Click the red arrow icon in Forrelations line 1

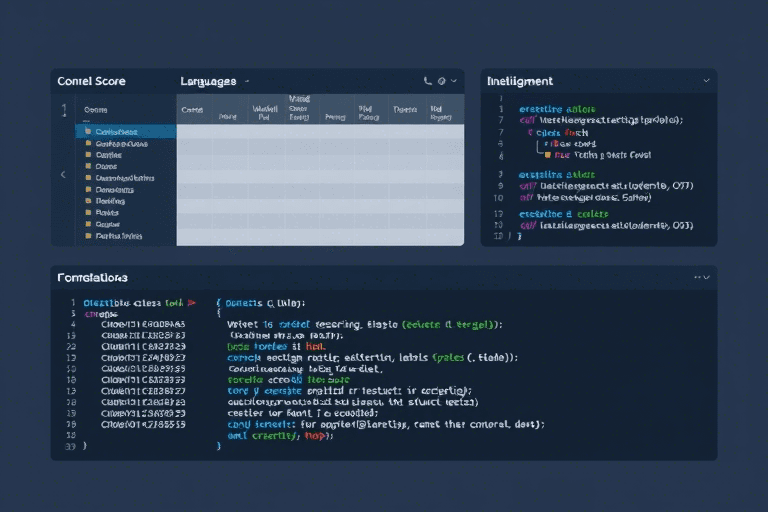point(192,303)
